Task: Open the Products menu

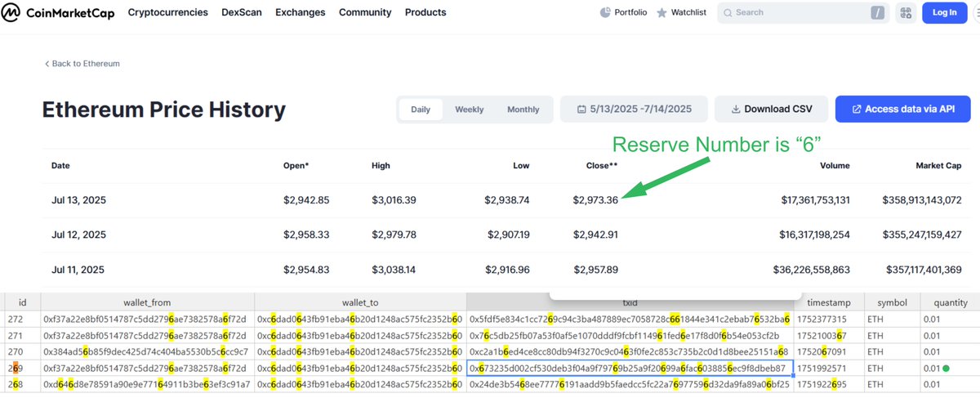Action: point(425,12)
